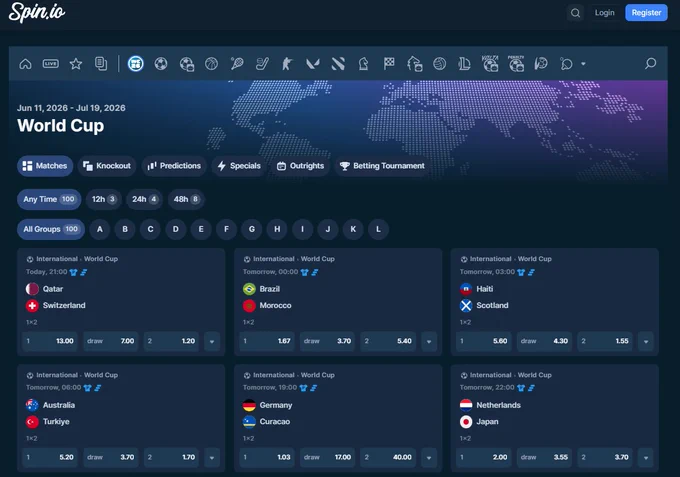Filter matches to next 24h

coord(144,199)
